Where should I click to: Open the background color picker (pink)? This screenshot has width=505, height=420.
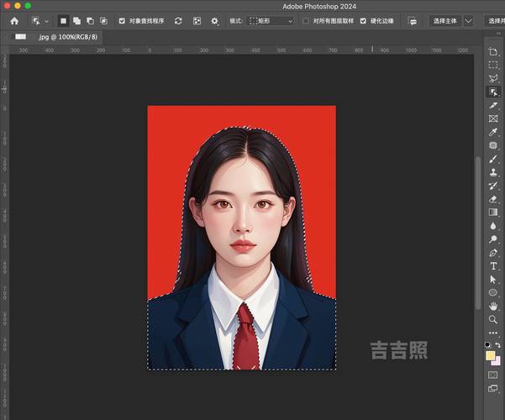point(497,361)
